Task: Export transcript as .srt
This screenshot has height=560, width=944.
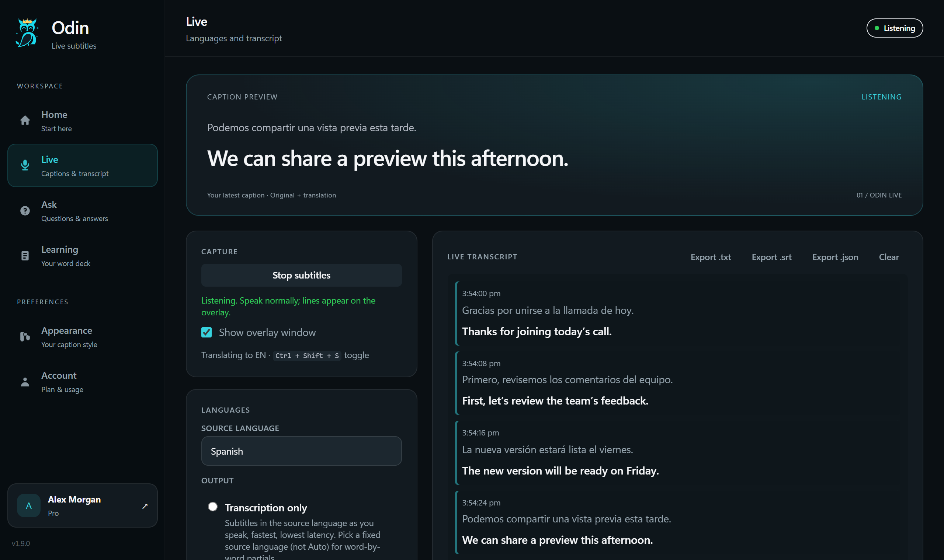Action: point(771,257)
